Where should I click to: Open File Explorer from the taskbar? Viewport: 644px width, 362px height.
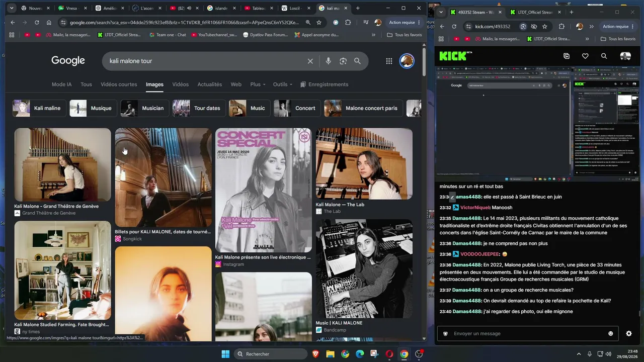tap(331, 354)
